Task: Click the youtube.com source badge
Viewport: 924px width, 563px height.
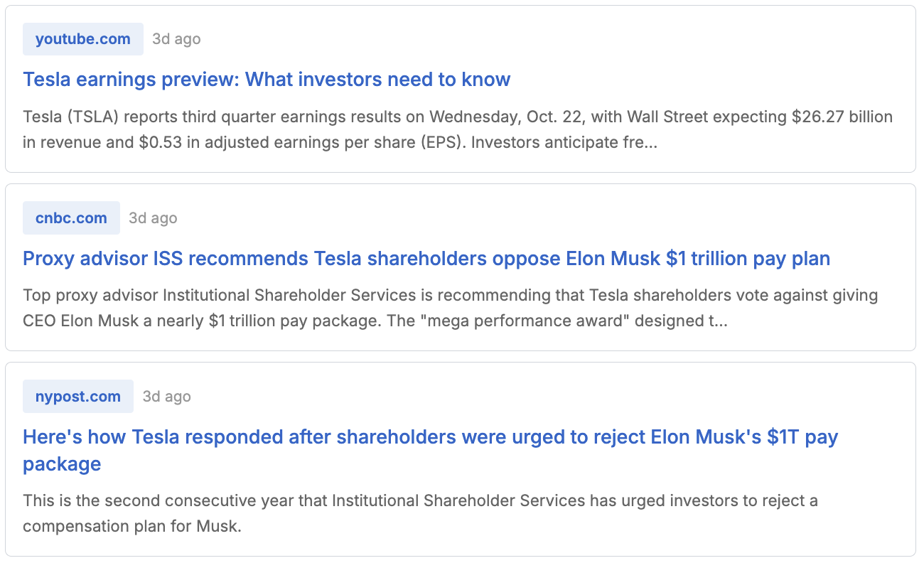Action: point(82,39)
